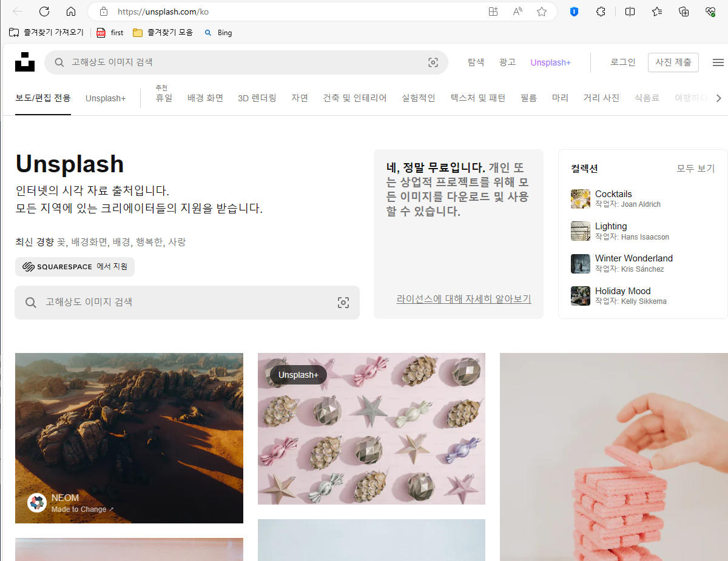The width and height of the screenshot is (728, 561).
Task: Click the back navigation arrow
Action: [18, 12]
